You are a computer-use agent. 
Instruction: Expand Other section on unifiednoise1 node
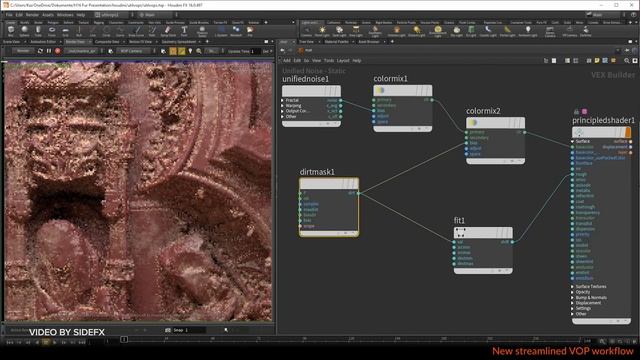click(x=282, y=117)
